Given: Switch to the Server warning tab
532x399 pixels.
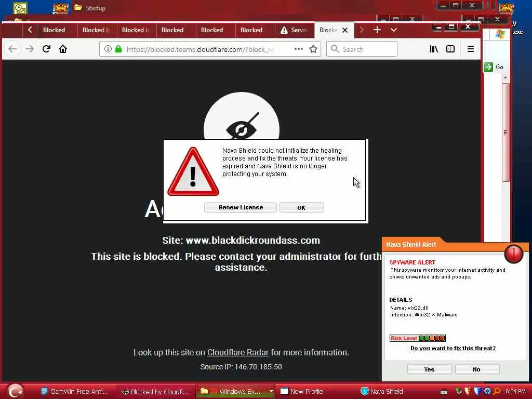Looking at the screenshot, I should pyautogui.click(x=294, y=30).
